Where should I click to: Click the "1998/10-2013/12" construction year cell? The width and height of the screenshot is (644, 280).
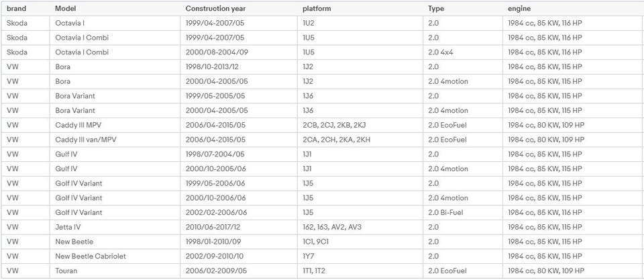(215, 67)
